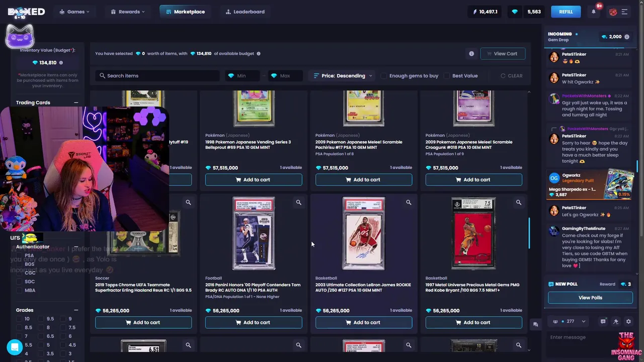Zoom the Erling Haaland Superfractor card image
The width and height of the screenshot is (644, 362).
(x=188, y=203)
